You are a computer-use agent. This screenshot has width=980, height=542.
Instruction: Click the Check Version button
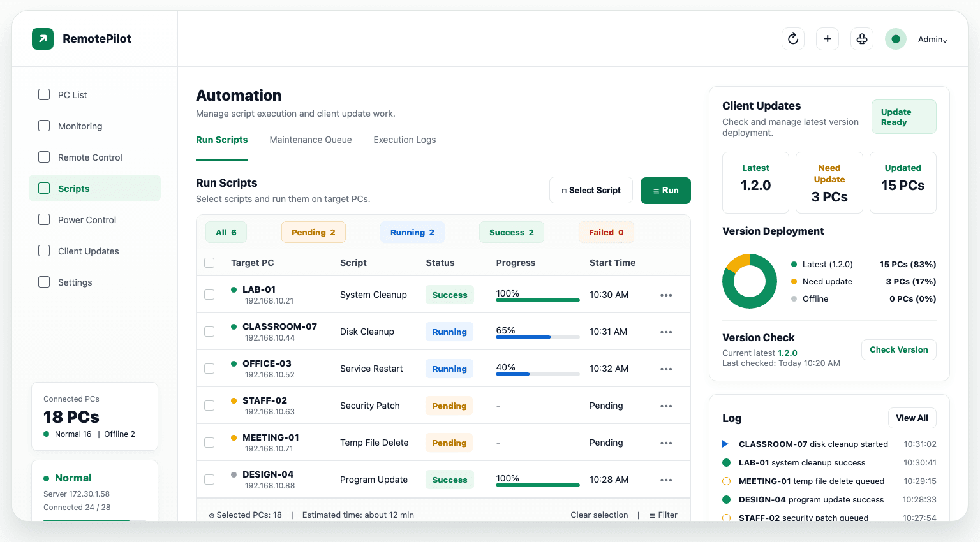[899, 349]
